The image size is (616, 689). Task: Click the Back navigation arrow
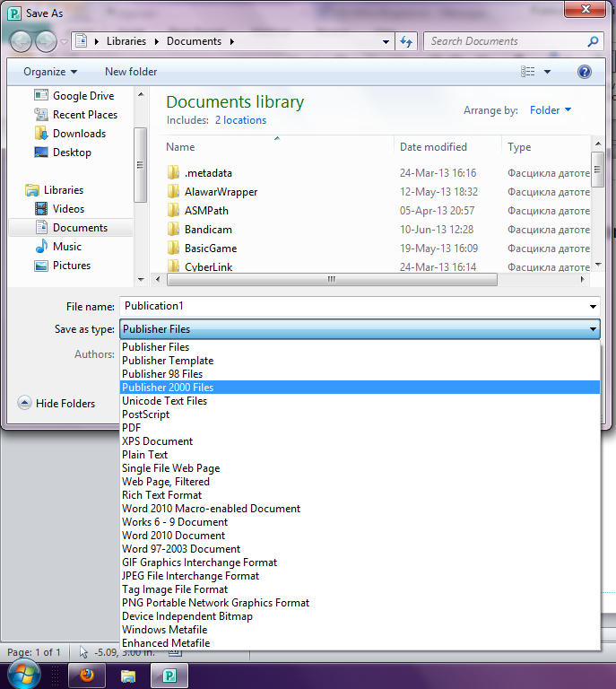click(x=21, y=42)
